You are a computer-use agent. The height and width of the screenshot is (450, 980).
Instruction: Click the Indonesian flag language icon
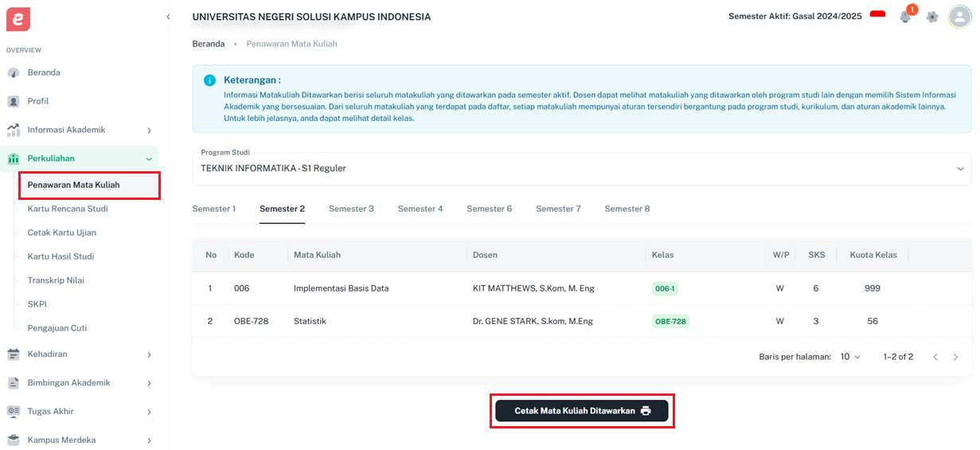877,16
